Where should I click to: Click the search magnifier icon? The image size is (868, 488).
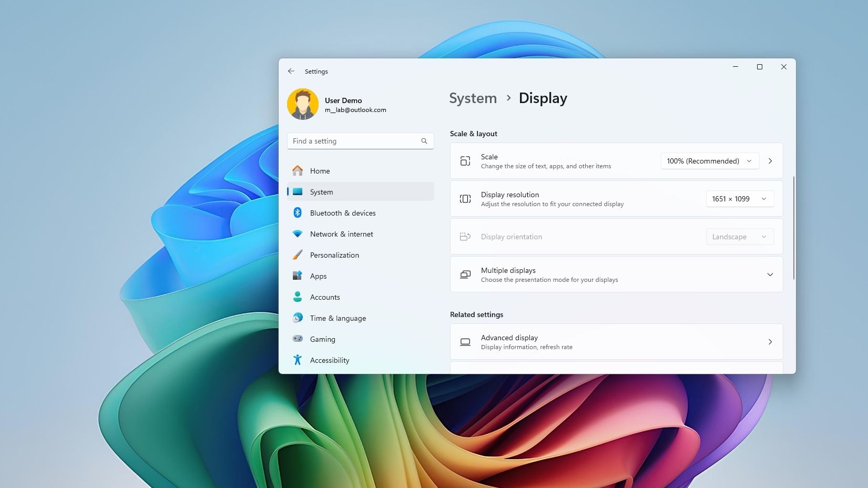[x=424, y=141]
